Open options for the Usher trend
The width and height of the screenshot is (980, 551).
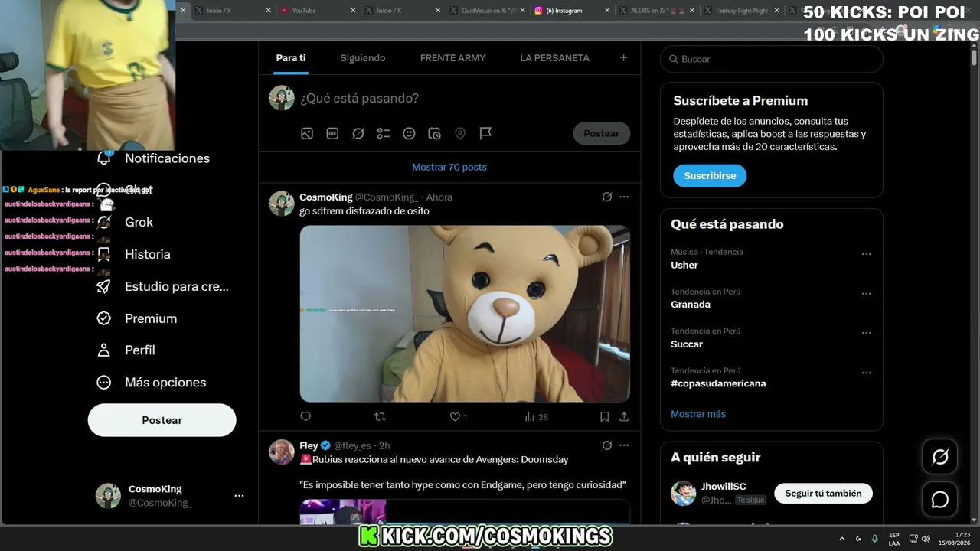point(867,254)
